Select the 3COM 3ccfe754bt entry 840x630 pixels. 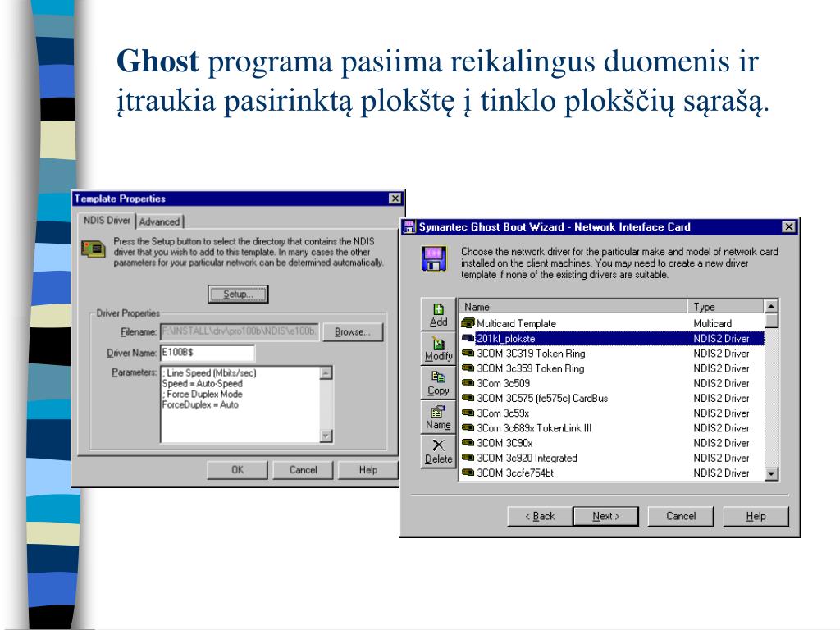612,473
